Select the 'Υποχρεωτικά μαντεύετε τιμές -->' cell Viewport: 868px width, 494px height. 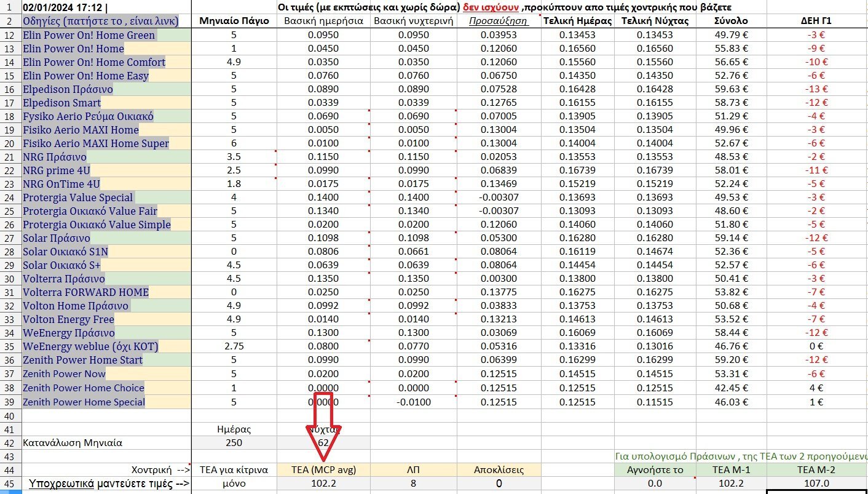[x=106, y=484]
